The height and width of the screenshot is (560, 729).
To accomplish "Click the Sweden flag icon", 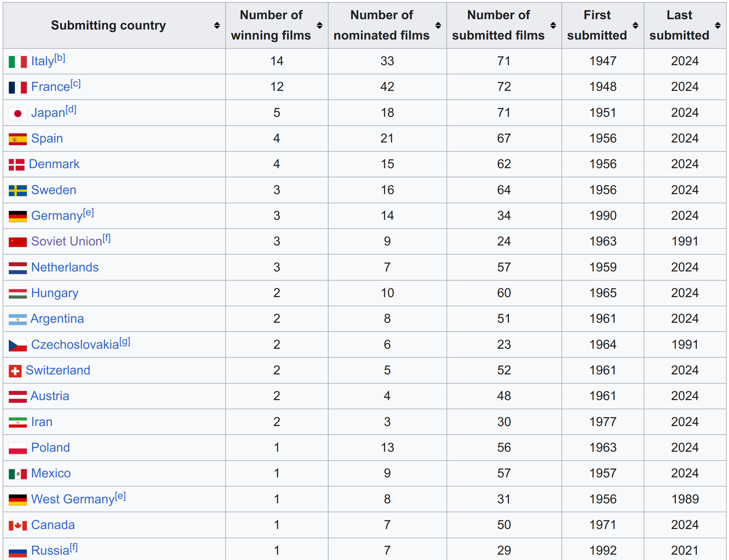I will pos(18,191).
